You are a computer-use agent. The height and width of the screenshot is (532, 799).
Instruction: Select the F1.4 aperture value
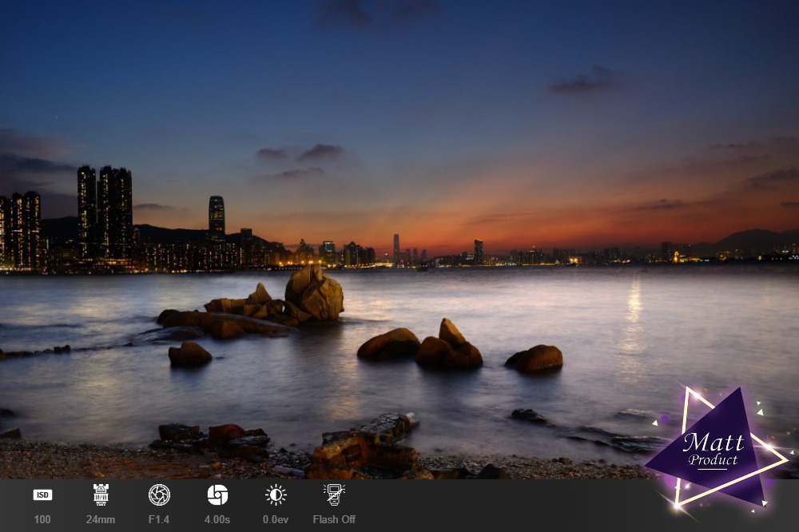(159, 519)
